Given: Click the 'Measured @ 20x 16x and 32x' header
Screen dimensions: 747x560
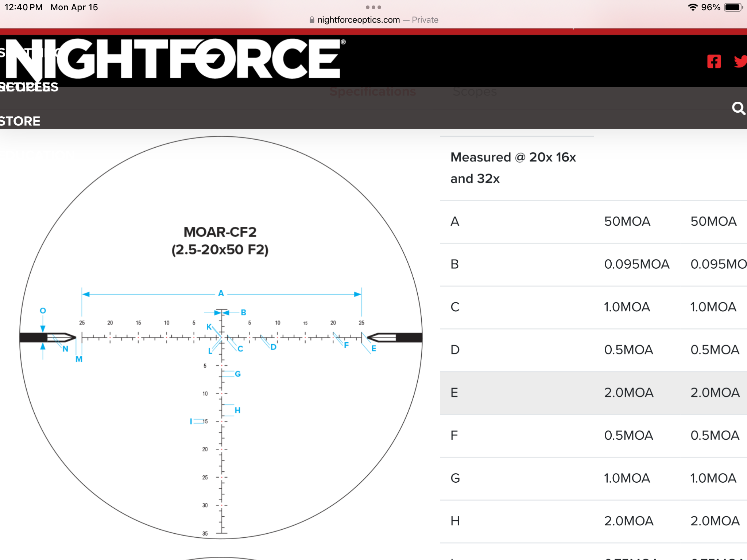Looking at the screenshot, I should pyautogui.click(x=513, y=168).
